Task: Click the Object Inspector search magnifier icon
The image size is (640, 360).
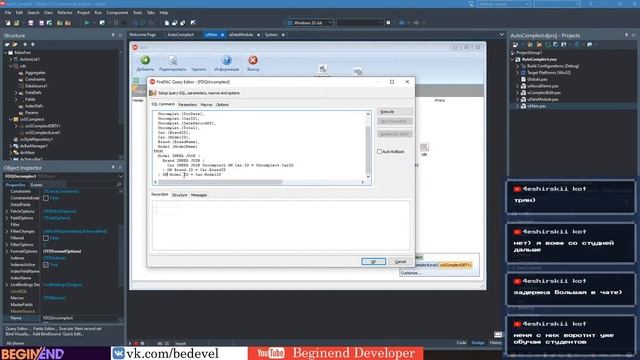Action: point(119,185)
